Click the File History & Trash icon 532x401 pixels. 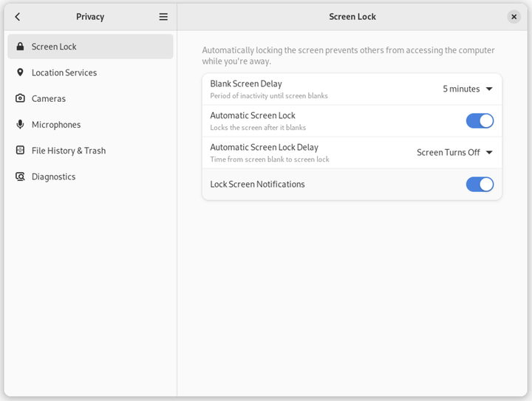tap(20, 150)
